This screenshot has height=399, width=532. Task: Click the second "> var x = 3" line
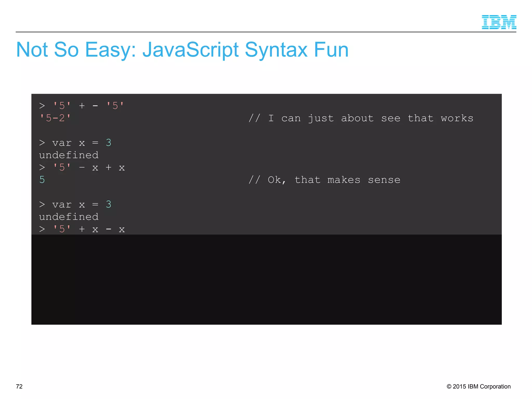point(75,204)
